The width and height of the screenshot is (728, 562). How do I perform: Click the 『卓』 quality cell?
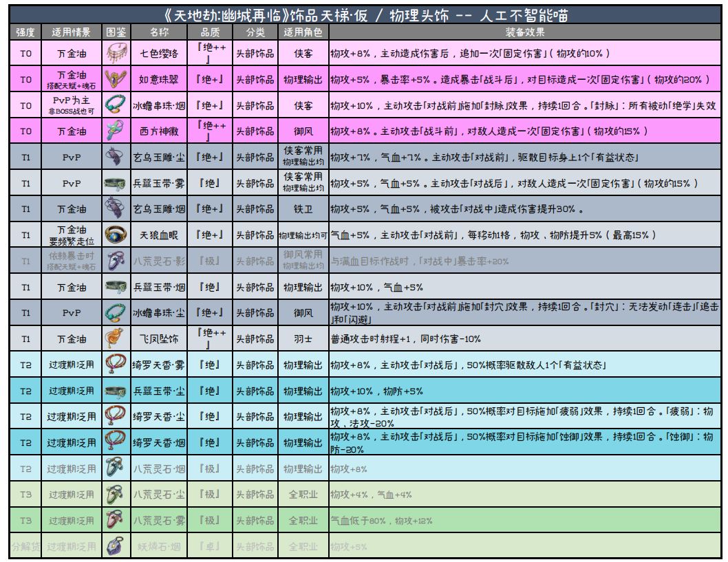tap(210, 547)
